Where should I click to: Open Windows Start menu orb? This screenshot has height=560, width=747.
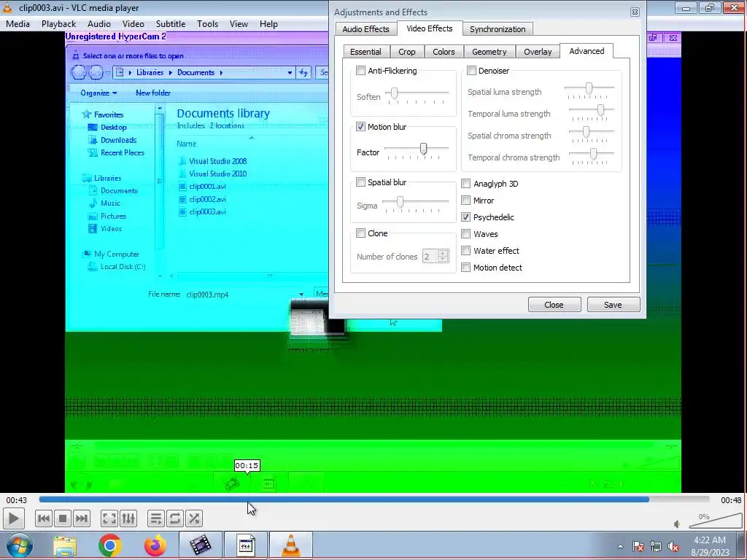click(x=19, y=545)
